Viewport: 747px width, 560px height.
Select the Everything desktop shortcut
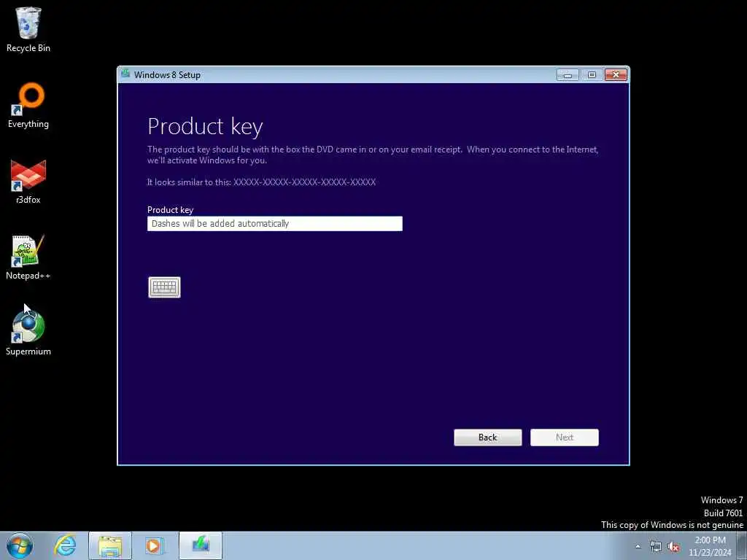pyautogui.click(x=28, y=106)
